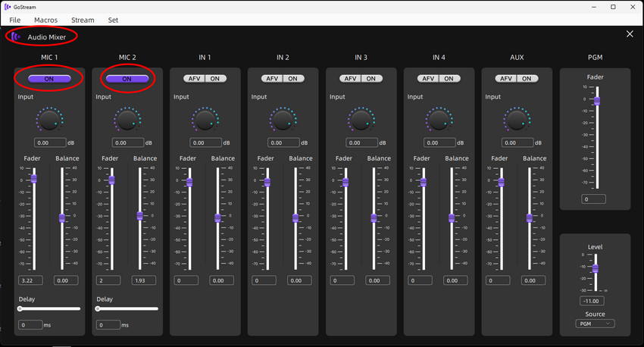644x347 pixels.
Task: Click the IN 2 input gain knob
Action: pos(283,120)
